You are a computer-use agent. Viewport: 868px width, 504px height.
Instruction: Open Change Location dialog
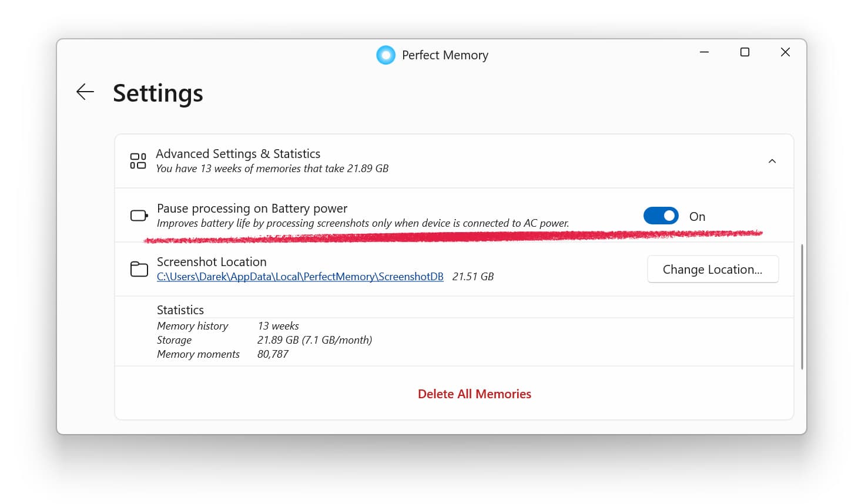[x=712, y=269]
